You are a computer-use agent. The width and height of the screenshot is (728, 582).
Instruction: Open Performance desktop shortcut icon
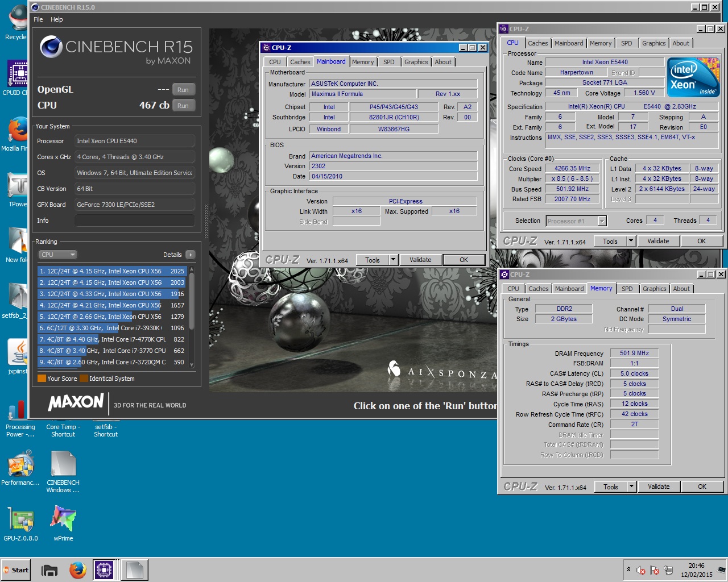pyautogui.click(x=20, y=468)
